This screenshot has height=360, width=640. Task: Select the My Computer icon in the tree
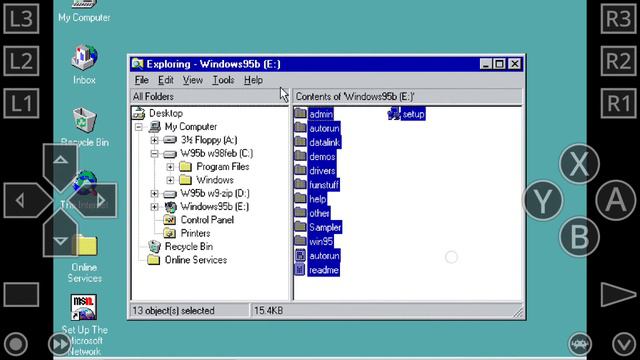(155, 127)
